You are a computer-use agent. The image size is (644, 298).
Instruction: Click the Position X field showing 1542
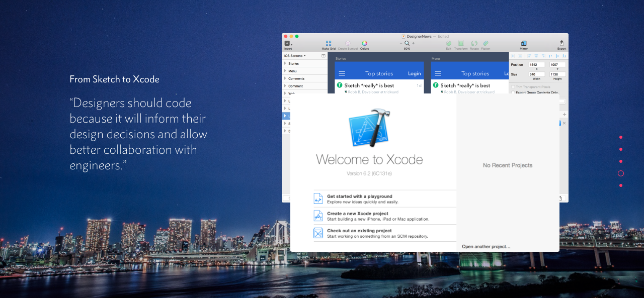pos(537,64)
